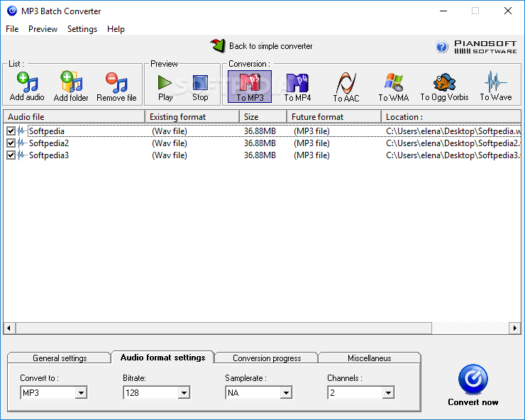
Task: Click the horizontal scrollbar right arrow
Action: click(x=514, y=328)
